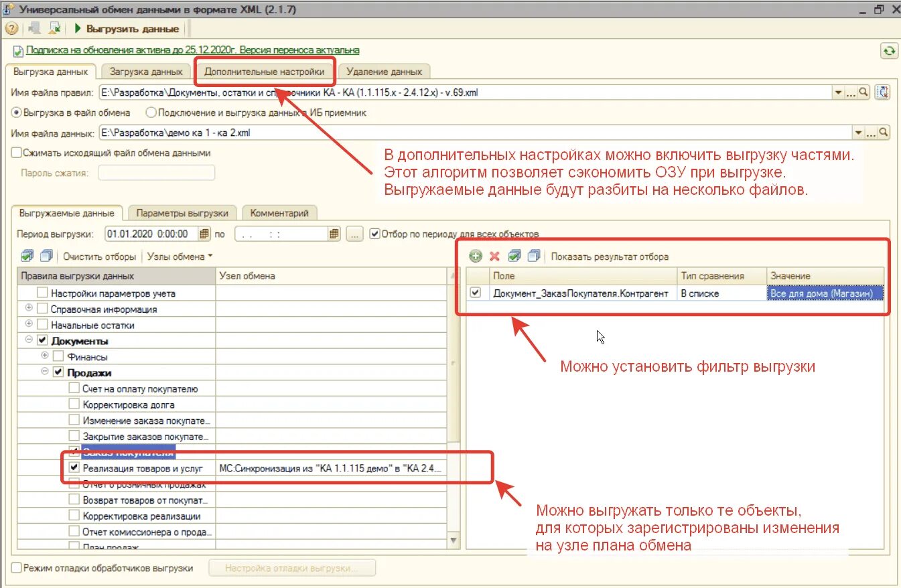901x588 pixels.
Task: Click the reload exchange rules icon
Action: (x=884, y=92)
